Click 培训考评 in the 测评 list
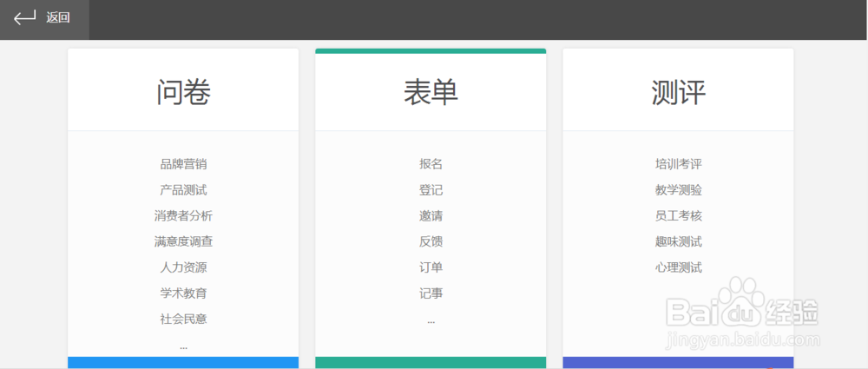 pos(678,164)
